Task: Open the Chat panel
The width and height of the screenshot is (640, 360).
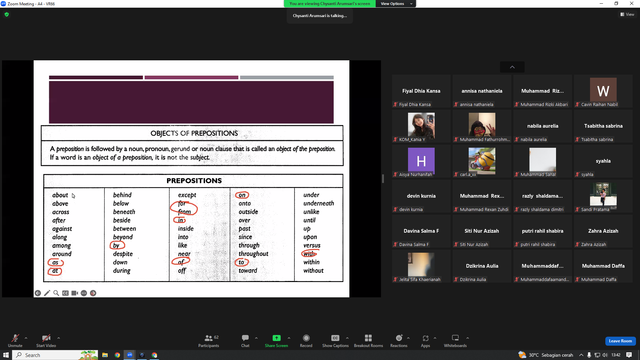Action: (245, 340)
